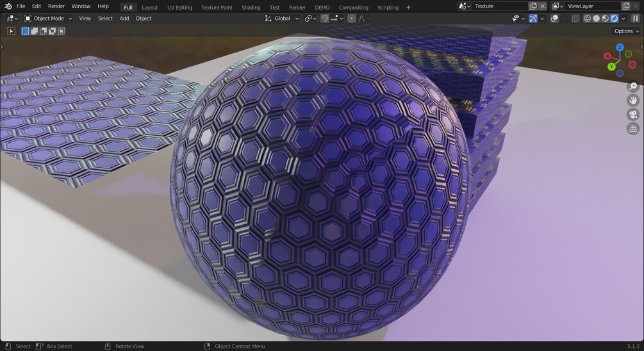
Task: Toggle proportional editing
Action: [x=352, y=19]
